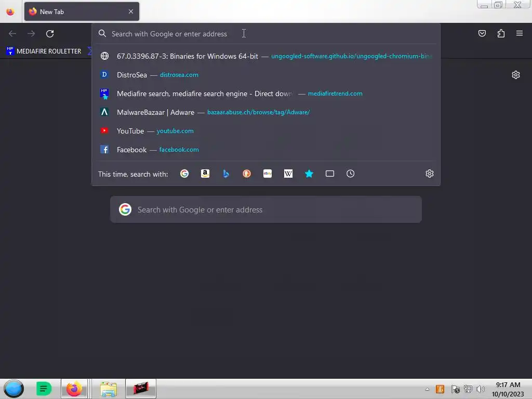Screen dimensions: 532x399
Task: Open the Action Center flag tray icon
Action: 455,389
